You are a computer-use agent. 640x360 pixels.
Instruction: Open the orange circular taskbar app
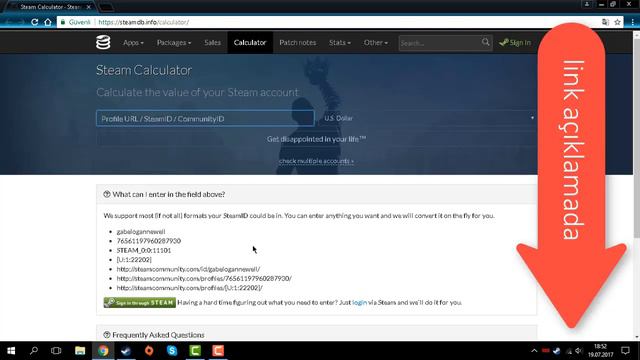pos(149,351)
